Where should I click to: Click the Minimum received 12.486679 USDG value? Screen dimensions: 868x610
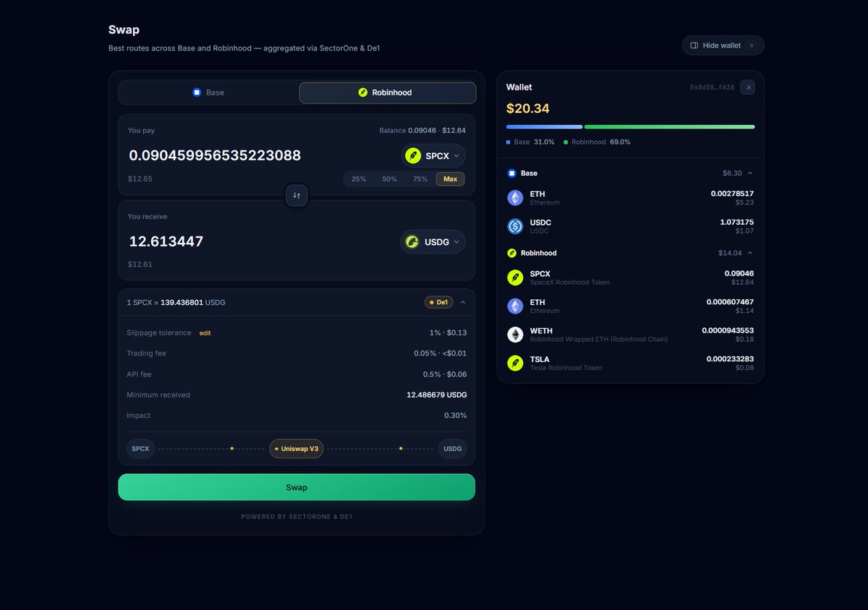pos(437,395)
